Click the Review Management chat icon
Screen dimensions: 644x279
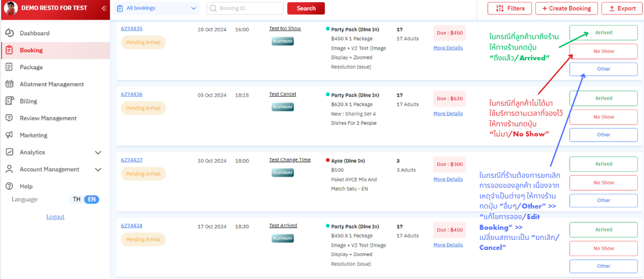10,118
